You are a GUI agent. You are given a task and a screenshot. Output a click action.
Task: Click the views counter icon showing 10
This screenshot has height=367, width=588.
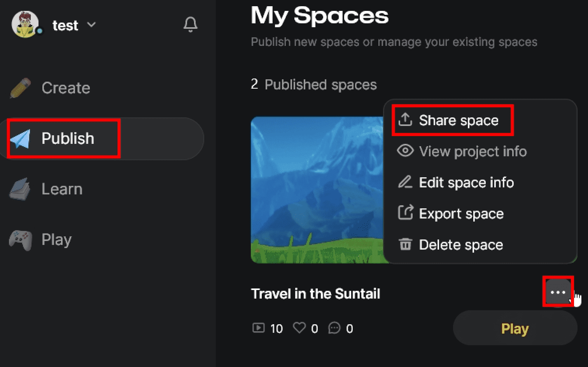[x=258, y=328]
